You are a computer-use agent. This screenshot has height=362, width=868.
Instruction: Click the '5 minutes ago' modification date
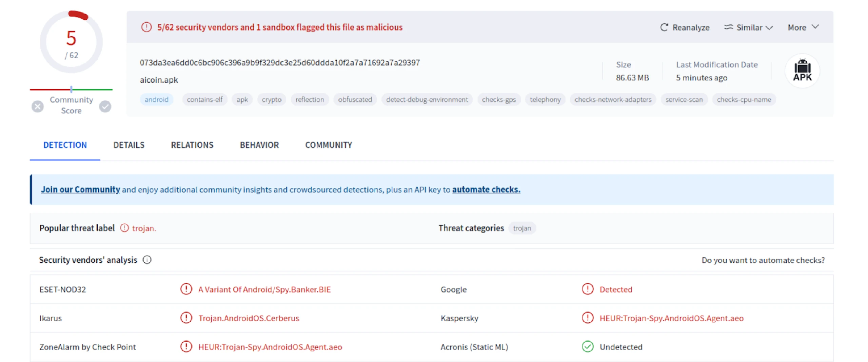(x=702, y=78)
